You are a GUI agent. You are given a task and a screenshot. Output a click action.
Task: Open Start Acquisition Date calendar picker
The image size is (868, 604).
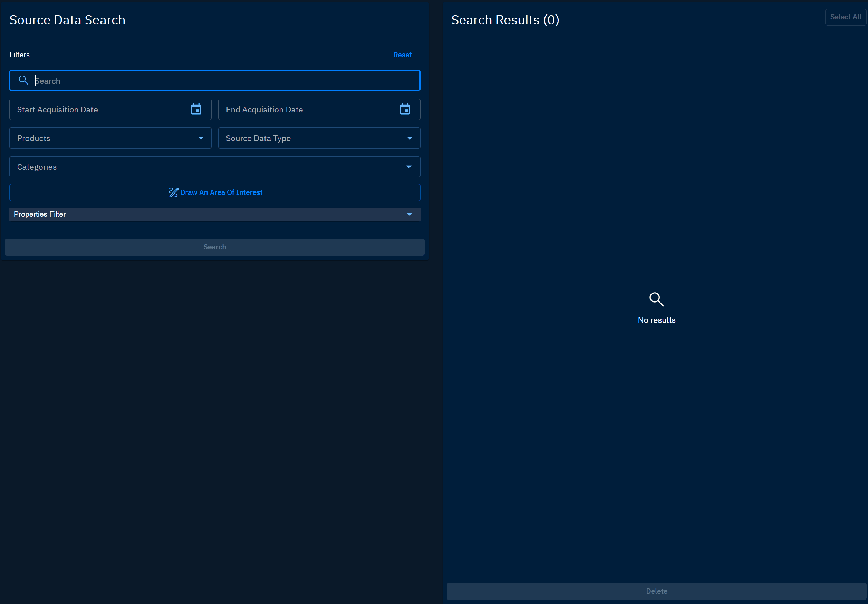coord(196,110)
